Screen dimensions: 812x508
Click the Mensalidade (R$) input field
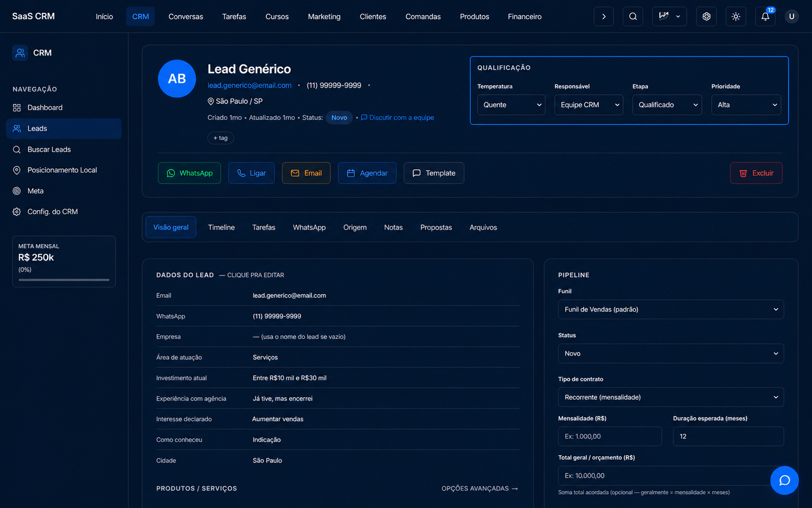610,436
